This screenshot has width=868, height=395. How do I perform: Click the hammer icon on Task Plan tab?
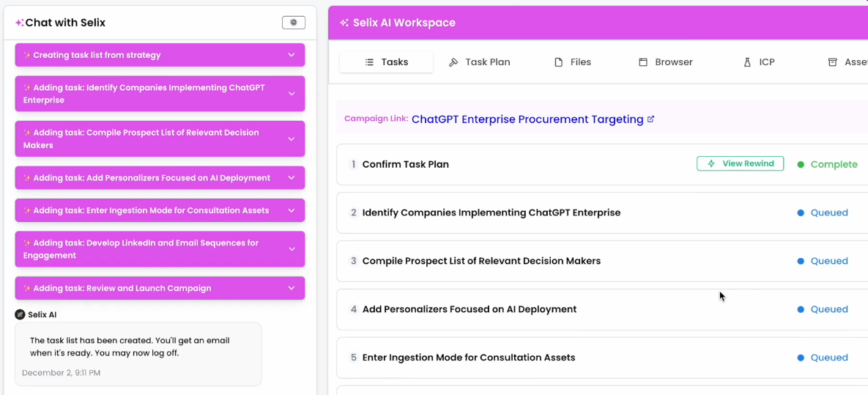click(453, 62)
